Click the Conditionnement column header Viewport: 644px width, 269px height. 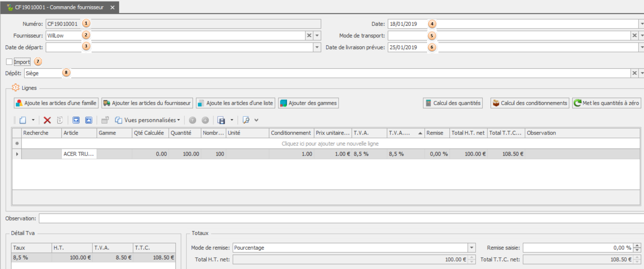coord(292,133)
